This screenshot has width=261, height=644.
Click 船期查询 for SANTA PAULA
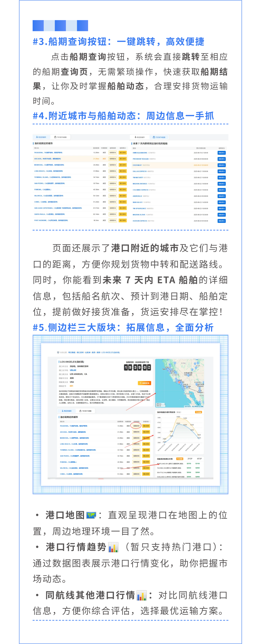coord(113,214)
